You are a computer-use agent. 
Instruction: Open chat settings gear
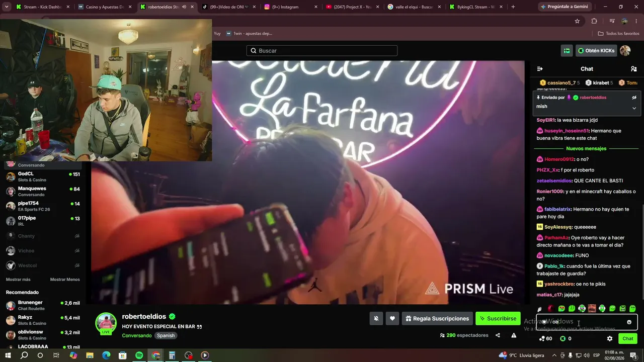(610, 339)
